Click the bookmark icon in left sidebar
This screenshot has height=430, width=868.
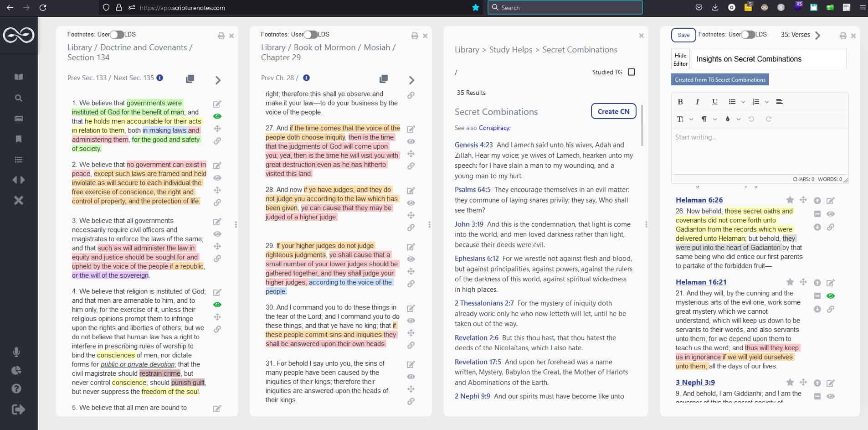(x=19, y=139)
